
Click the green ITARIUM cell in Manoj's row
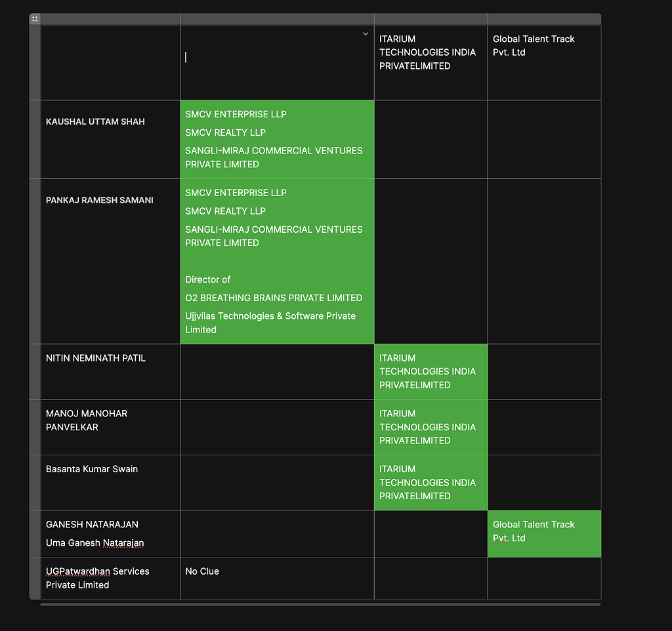tap(430, 427)
